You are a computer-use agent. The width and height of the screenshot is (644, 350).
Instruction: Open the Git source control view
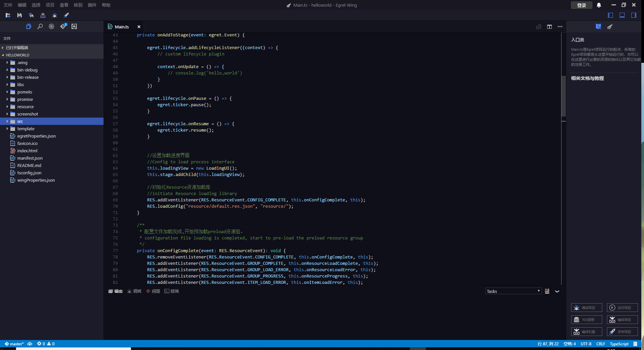[63, 26]
